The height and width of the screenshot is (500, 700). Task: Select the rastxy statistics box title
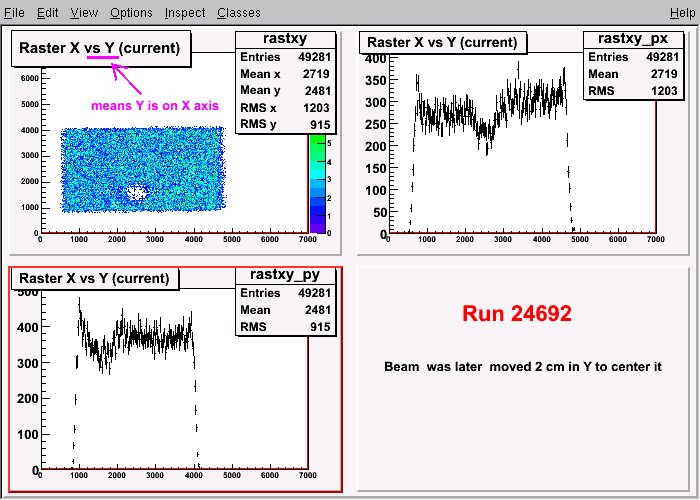285,39
